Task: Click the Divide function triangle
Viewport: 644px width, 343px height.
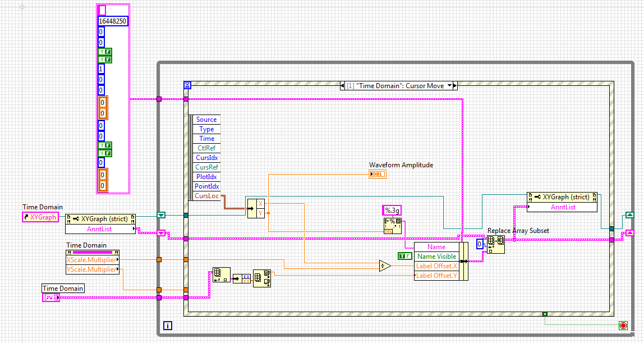Action: point(384,266)
